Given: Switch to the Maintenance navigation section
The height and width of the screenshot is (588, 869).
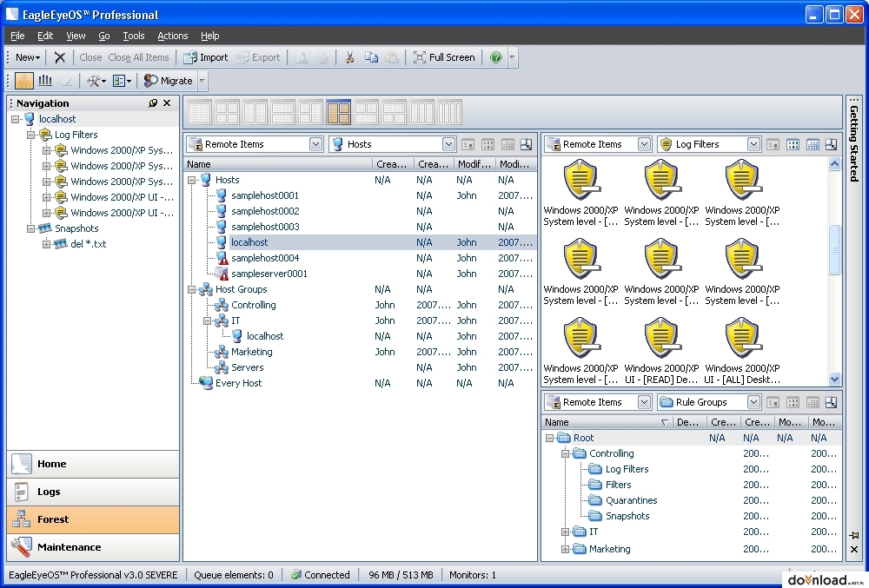Looking at the screenshot, I should [x=93, y=547].
